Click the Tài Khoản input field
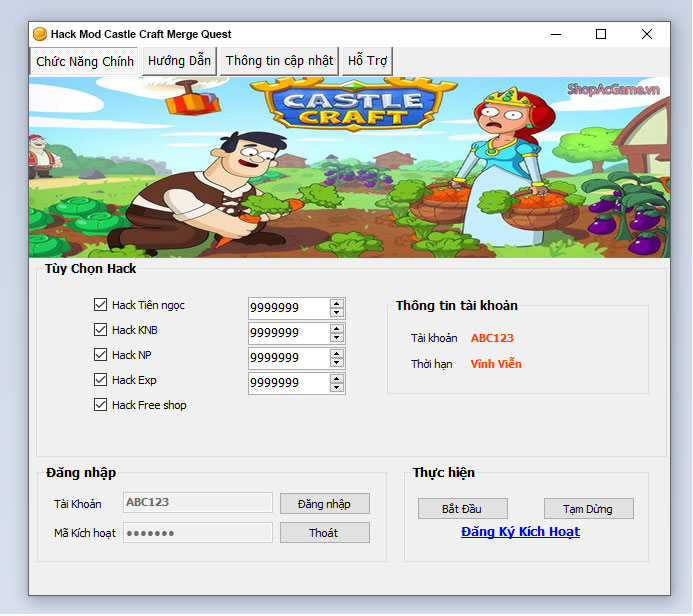Image resolution: width=693 pixels, height=616 pixels. (198, 502)
